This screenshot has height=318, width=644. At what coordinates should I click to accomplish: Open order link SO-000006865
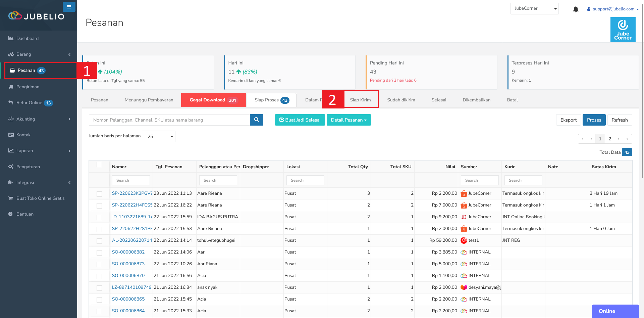tap(128, 299)
